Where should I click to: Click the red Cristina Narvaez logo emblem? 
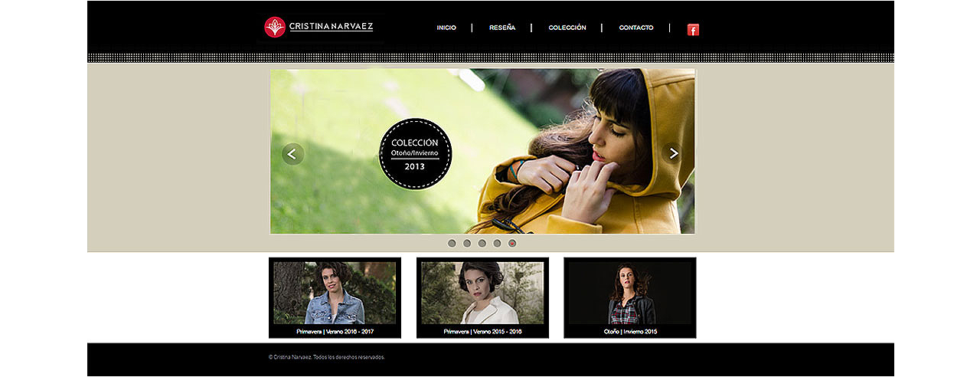click(x=275, y=28)
